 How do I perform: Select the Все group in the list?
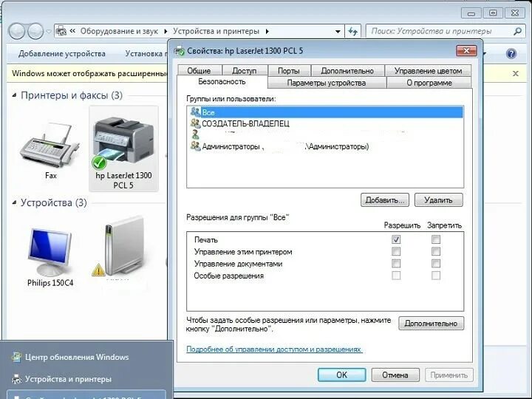point(324,112)
